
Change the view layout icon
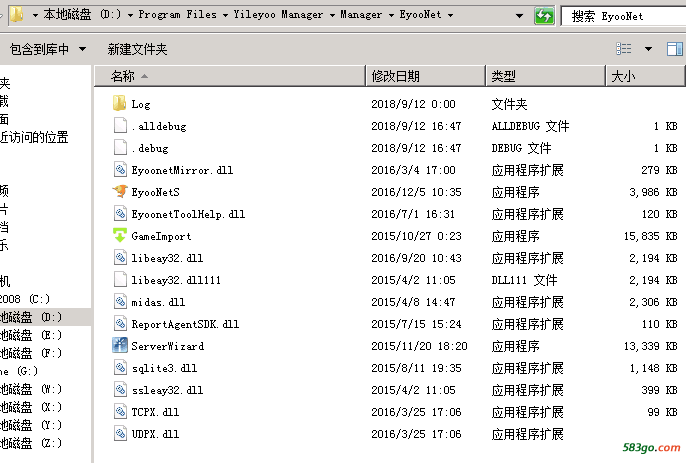[623, 49]
